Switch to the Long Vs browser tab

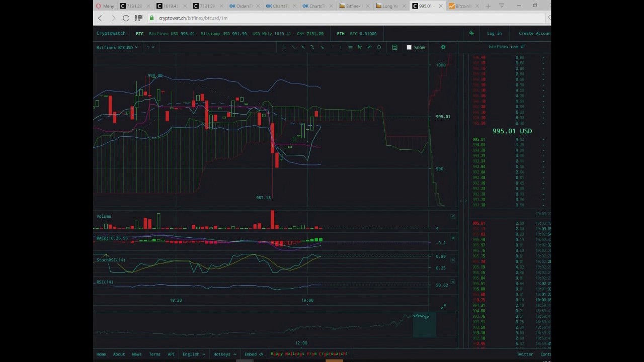389,6
